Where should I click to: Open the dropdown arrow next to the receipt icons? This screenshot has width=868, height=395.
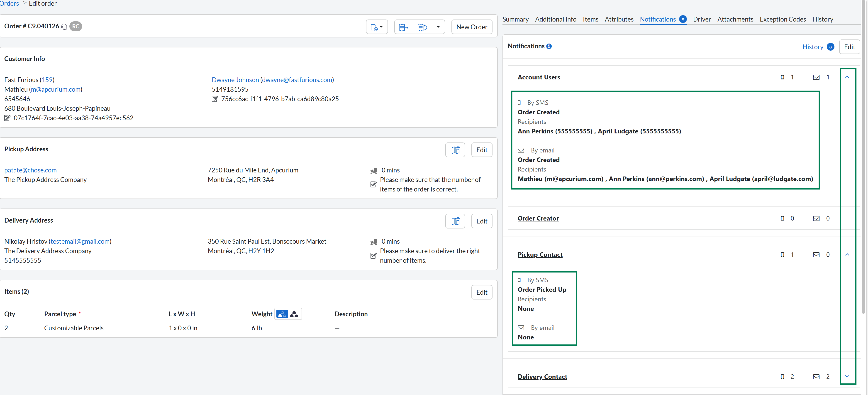pyautogui.click(x=438, y=27)
